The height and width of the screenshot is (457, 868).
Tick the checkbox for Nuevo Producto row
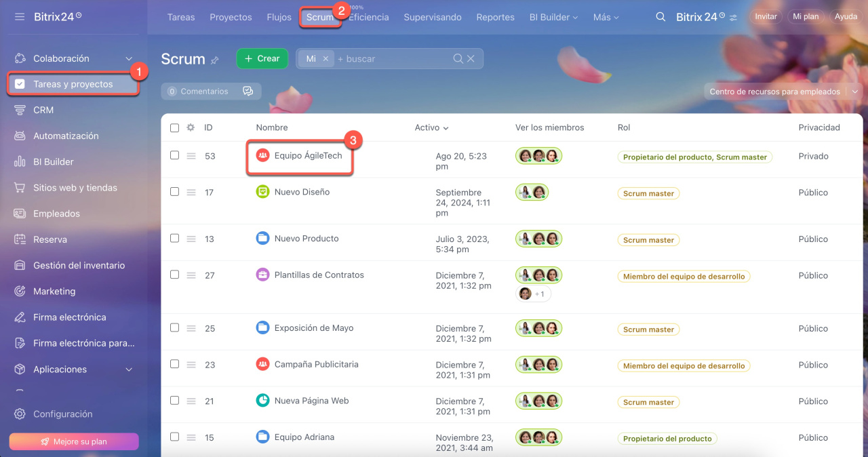coord(174,238)
